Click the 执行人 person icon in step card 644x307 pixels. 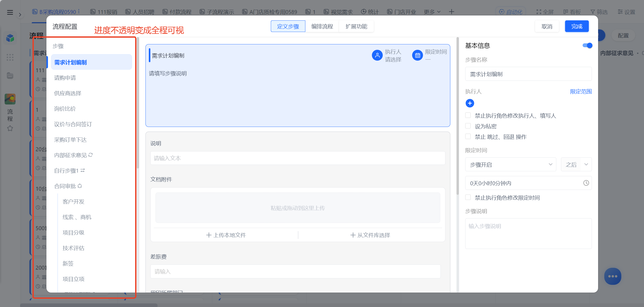[377, 55]
